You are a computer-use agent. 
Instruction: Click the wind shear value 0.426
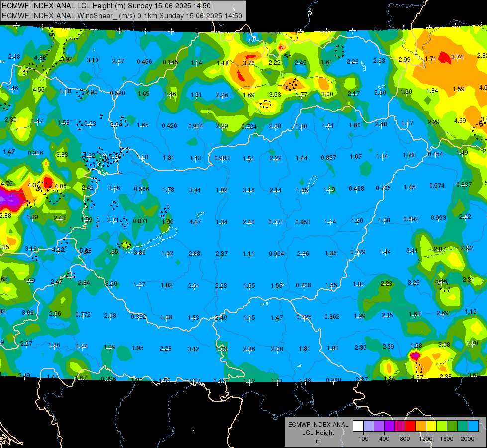tap(169, 126)
